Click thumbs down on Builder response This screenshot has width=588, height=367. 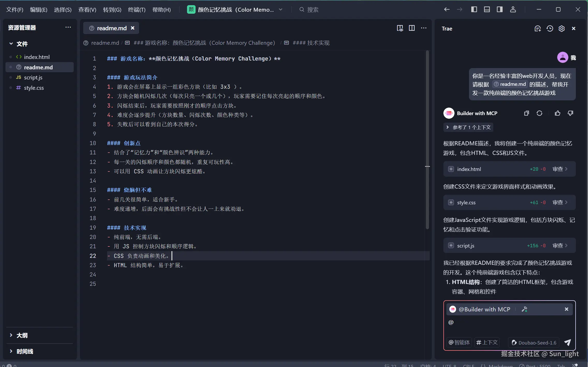570,113
